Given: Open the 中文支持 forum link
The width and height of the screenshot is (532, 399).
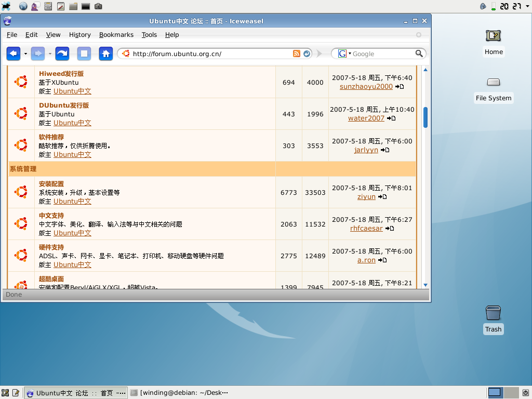Looking at the screenshot, I should click(51, 216).
